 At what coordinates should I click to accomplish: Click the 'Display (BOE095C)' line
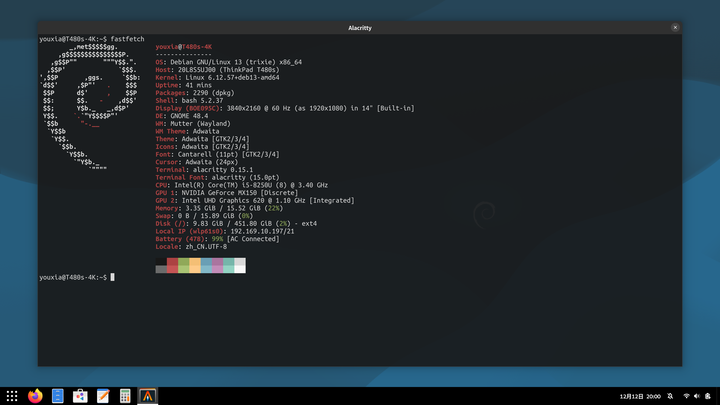click(285, 108)
